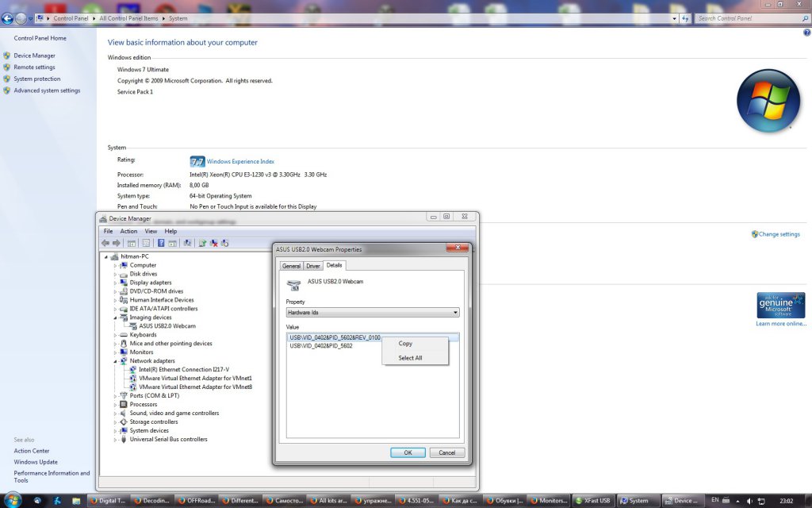The image size is (812, 508).
Task: Open Device Manager link in left sidebar
Action: tap(34, 56)
